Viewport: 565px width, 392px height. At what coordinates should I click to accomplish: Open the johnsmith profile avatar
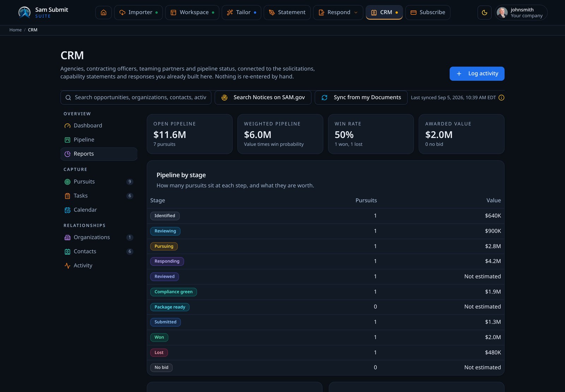pyautogui.click(x=502, y=12)
